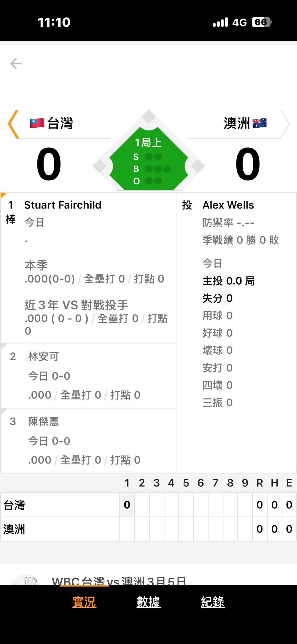Select batter Stuart Fairchild
297x644 pixels.
63,205
